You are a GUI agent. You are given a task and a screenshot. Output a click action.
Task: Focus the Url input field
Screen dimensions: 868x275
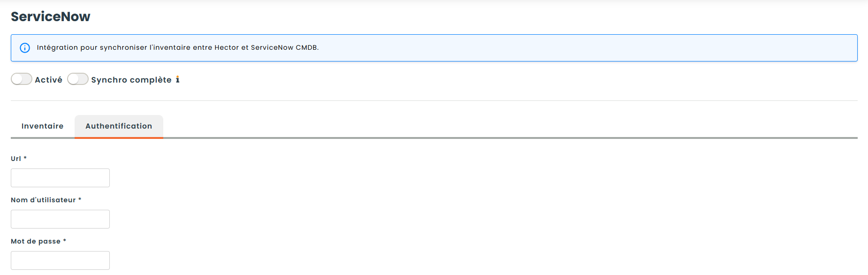[x=60, y=178]
